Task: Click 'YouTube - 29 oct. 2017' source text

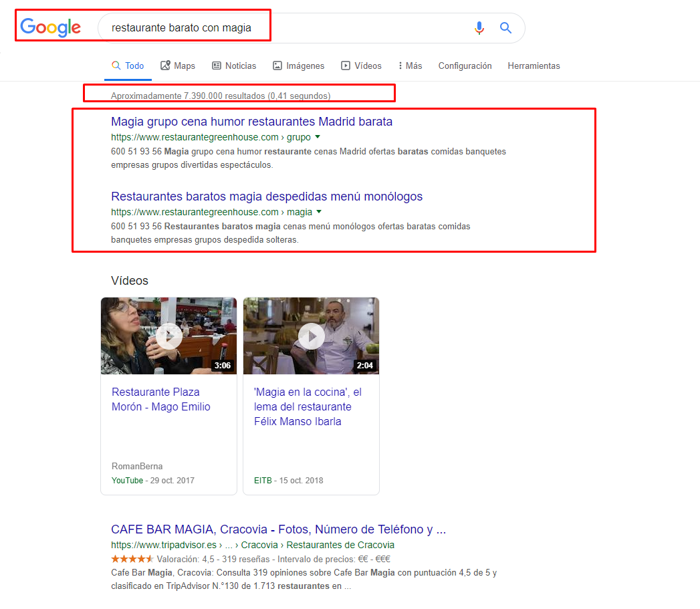Action: pos(152,481)
